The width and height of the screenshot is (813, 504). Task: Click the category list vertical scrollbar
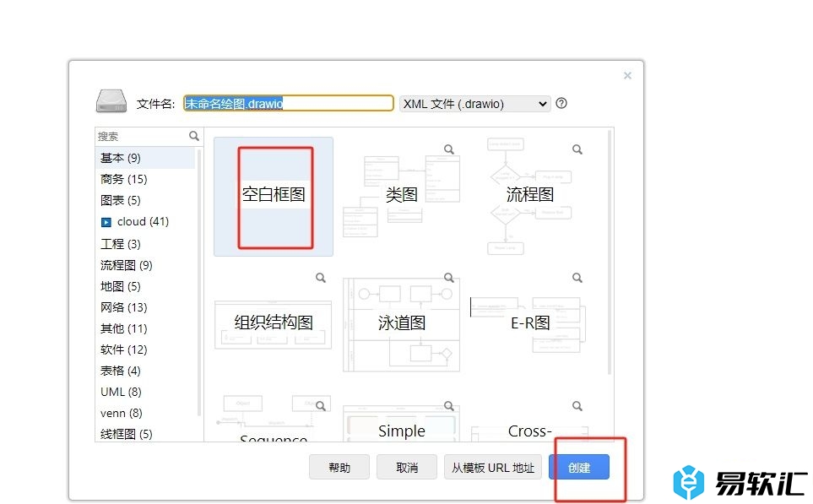199,283
